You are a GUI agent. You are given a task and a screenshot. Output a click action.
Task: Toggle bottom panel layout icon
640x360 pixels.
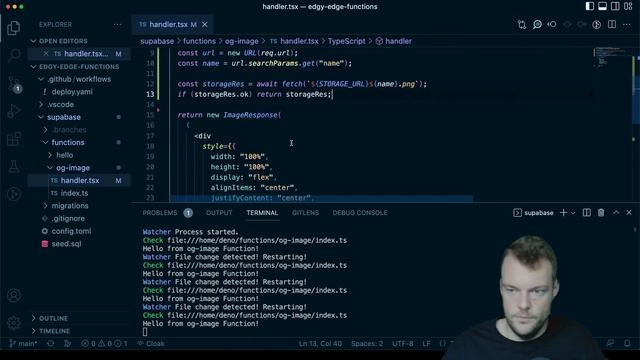click(x=602, y=6)
